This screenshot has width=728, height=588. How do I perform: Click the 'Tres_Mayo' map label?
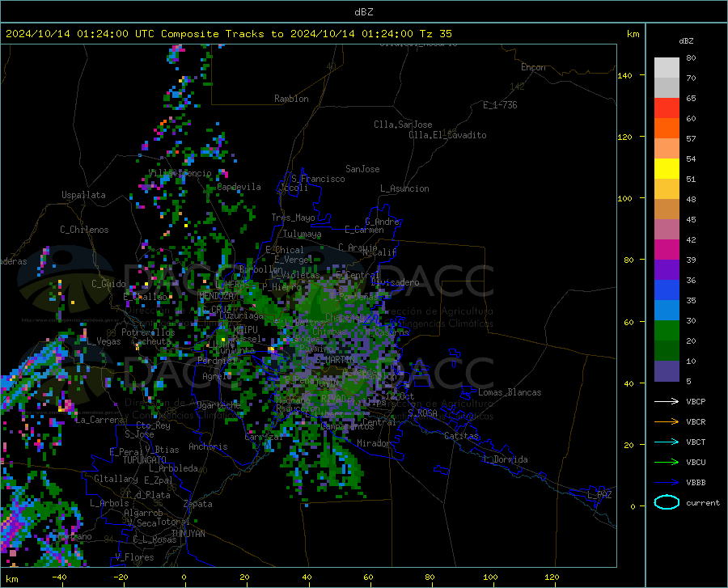click(294, 218)
